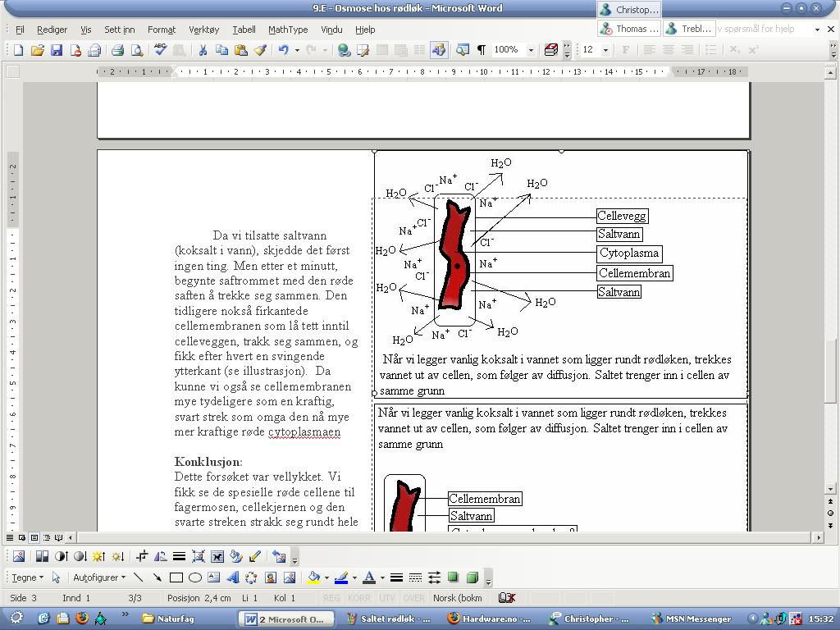Create a new blank document
840x630 pixels.
point(18,50)
